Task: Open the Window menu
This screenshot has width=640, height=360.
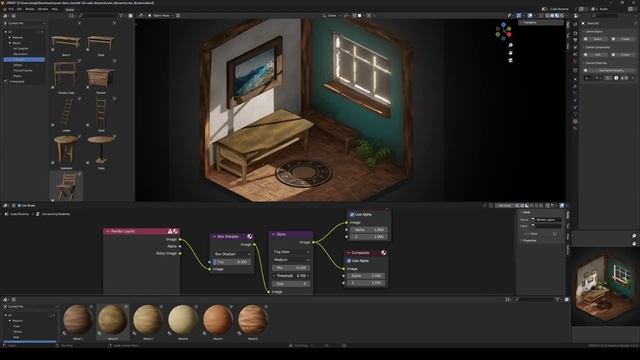Action: click(42, 9)
